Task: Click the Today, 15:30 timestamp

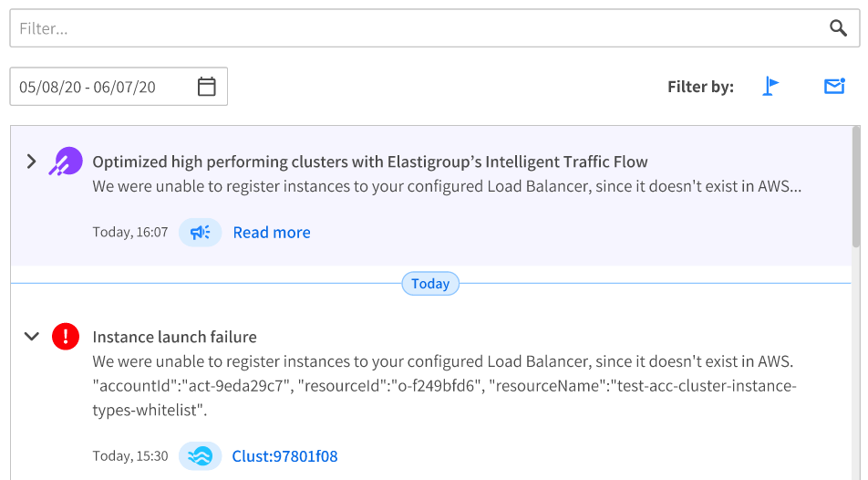Action: point(130,456)
